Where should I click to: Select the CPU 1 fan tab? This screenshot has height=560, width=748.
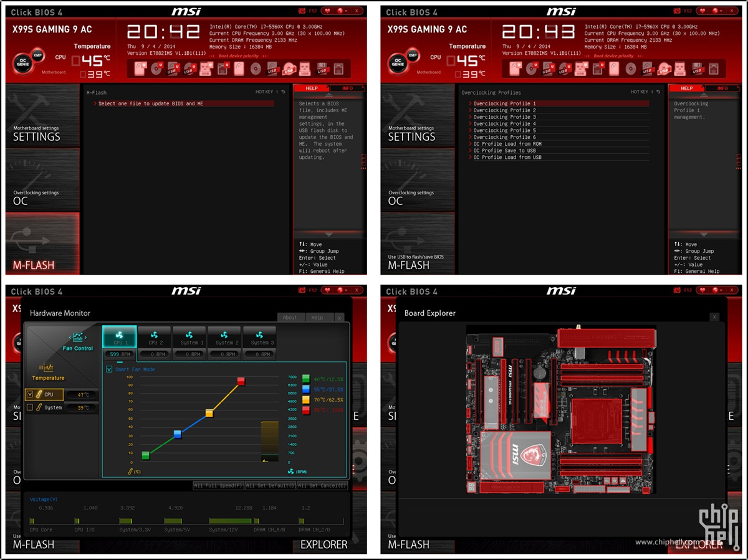(120, 338)
